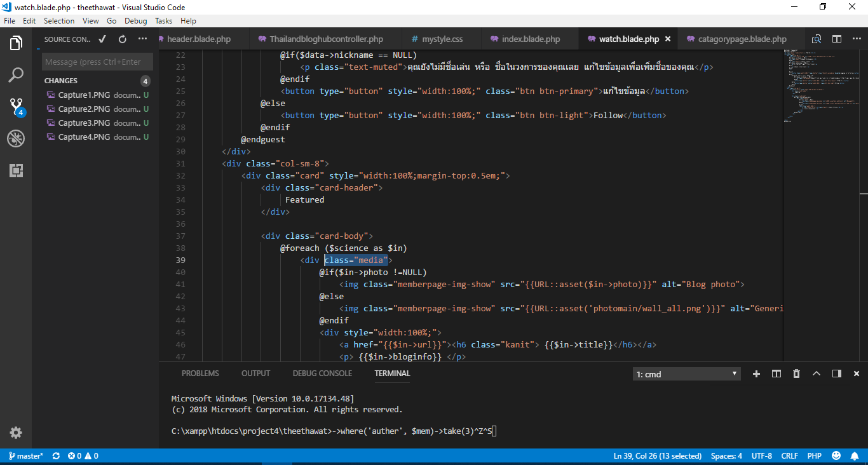Open the Tasks menu
The image size is (868, 465).
tap(163, 21)
